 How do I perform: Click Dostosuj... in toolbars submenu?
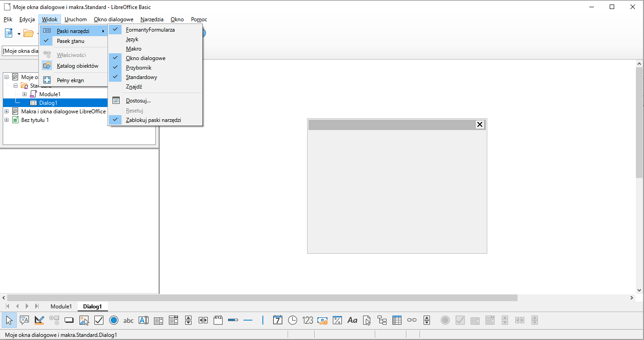point(155,101)
